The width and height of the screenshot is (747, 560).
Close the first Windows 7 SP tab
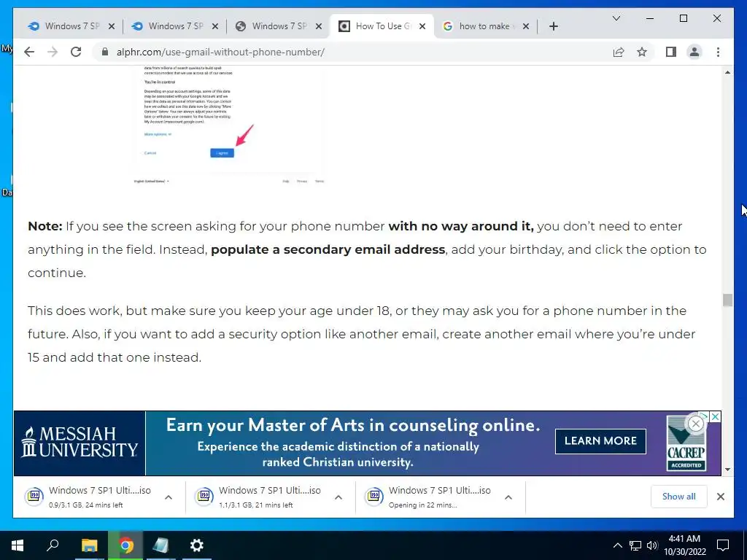coord(112,26)
